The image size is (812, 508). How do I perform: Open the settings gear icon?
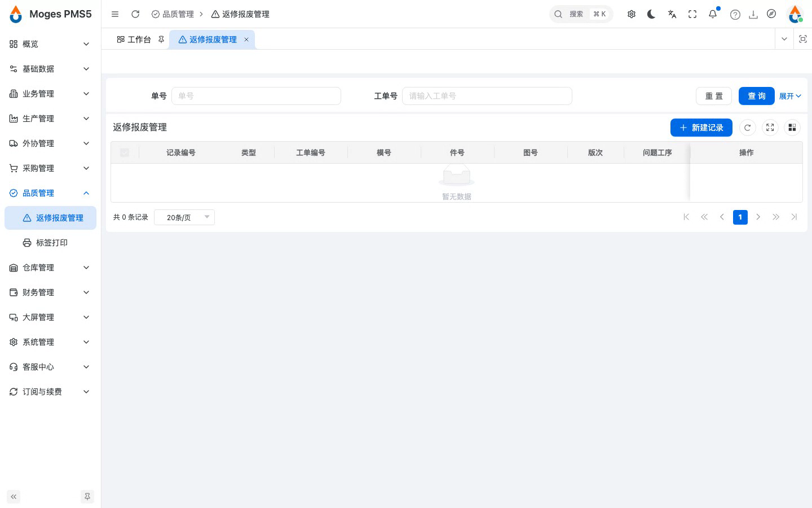coord(632,14)
